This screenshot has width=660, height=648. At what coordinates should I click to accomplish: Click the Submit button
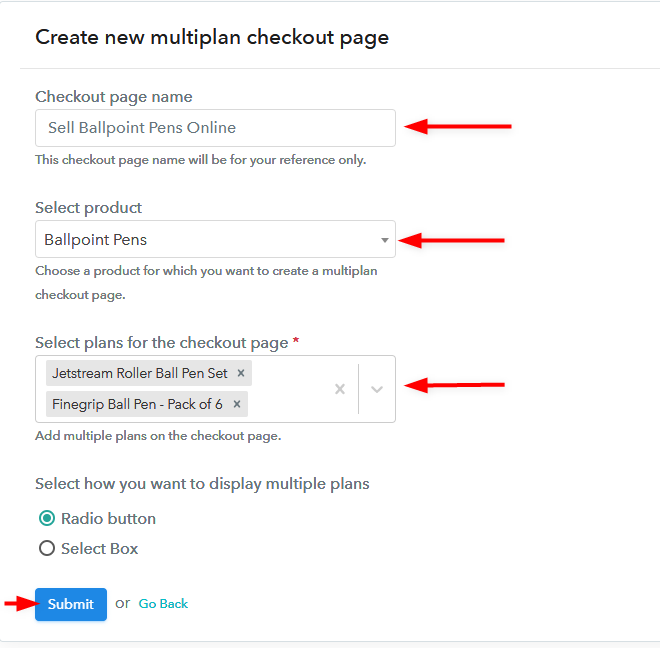tap(71, 604)
